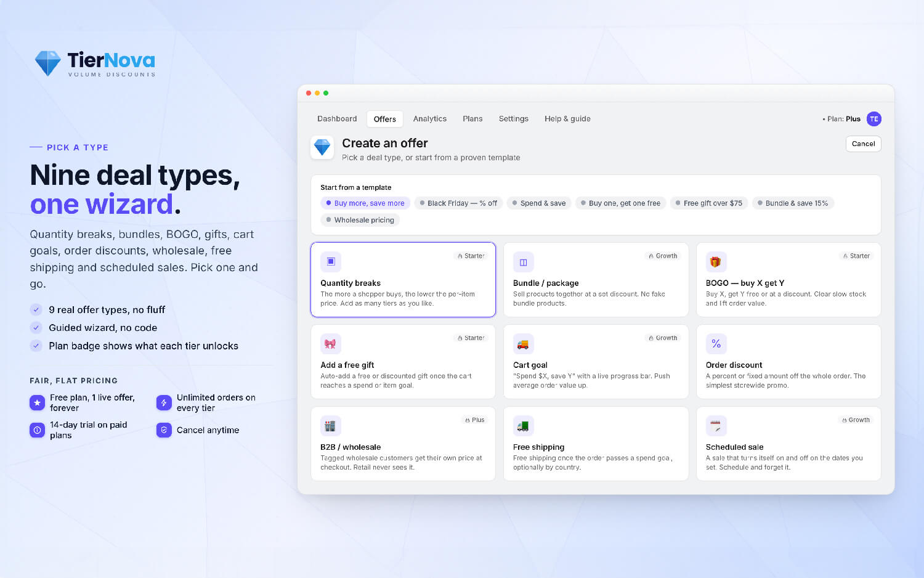
Task: Click the diamond icon beside Create an offer
Action: coord(322,147)
